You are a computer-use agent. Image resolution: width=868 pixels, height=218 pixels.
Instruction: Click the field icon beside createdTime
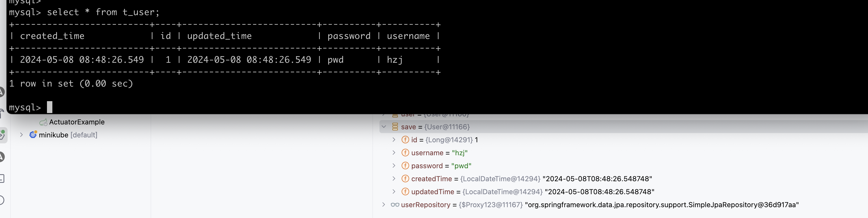(x=405, y=179)
